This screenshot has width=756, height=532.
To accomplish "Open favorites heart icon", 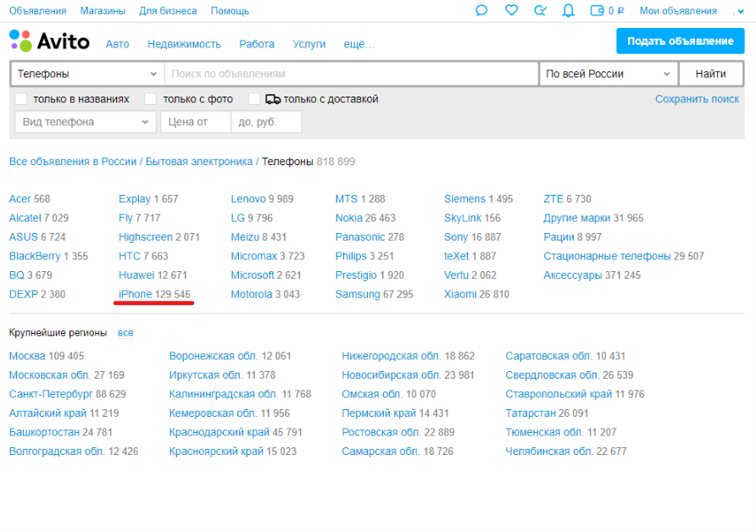I will point(511,10).
